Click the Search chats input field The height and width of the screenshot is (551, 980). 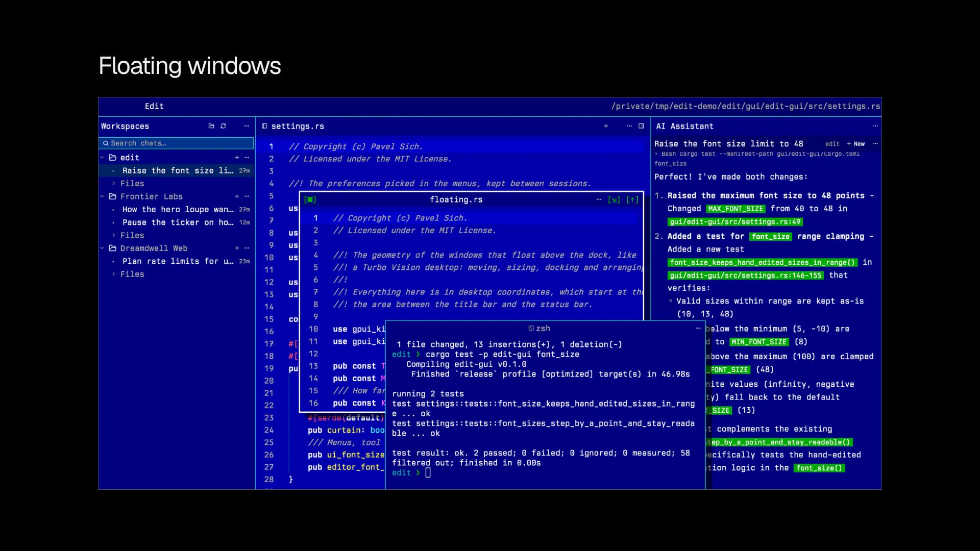coord(176,143)
